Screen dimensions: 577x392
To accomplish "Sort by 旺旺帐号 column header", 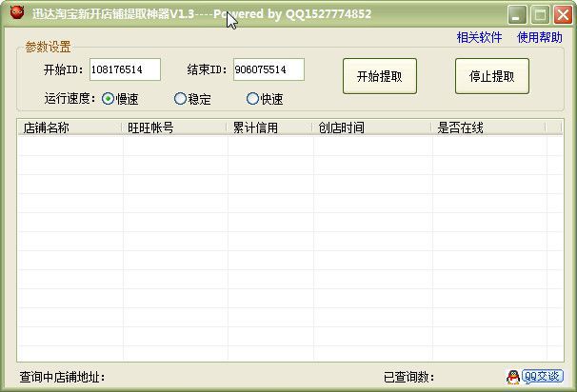I will coord(174,127).
